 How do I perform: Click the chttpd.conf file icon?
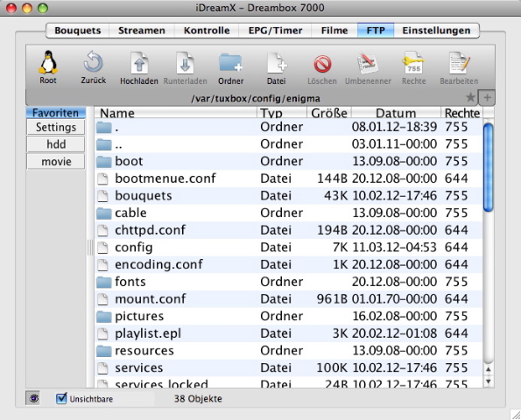click(103, 230)
